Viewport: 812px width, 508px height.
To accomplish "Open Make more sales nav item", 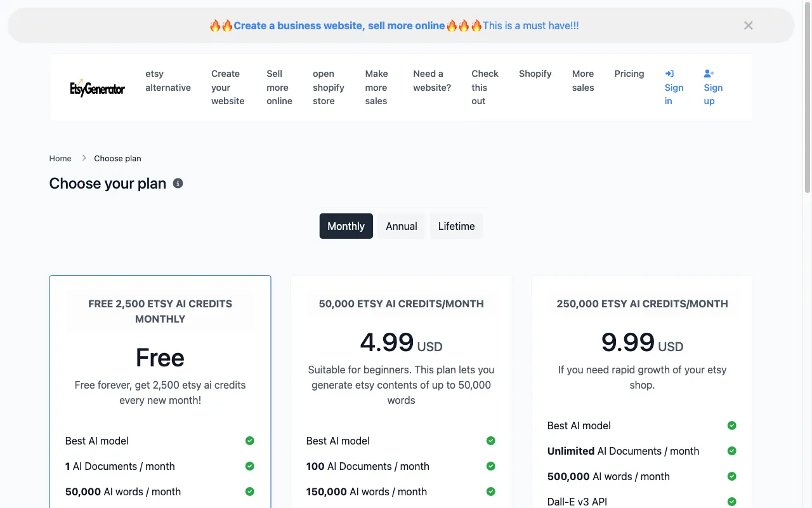I will [376, 88].
